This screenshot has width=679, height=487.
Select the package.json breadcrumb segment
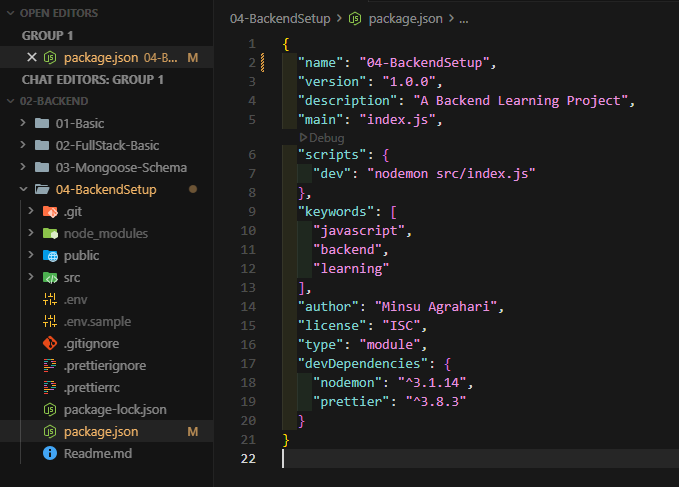(405, 19)
